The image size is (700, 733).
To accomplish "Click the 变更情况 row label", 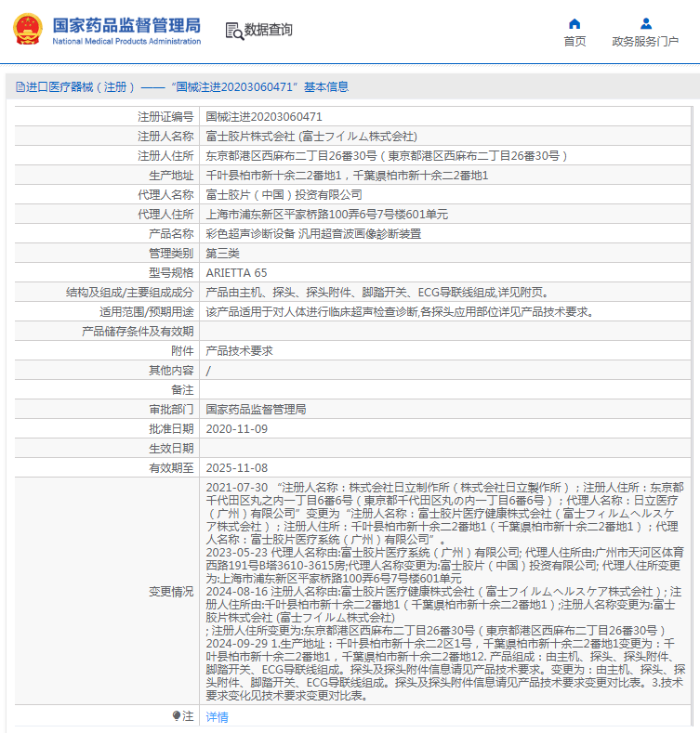I will [x=171, y=592].
